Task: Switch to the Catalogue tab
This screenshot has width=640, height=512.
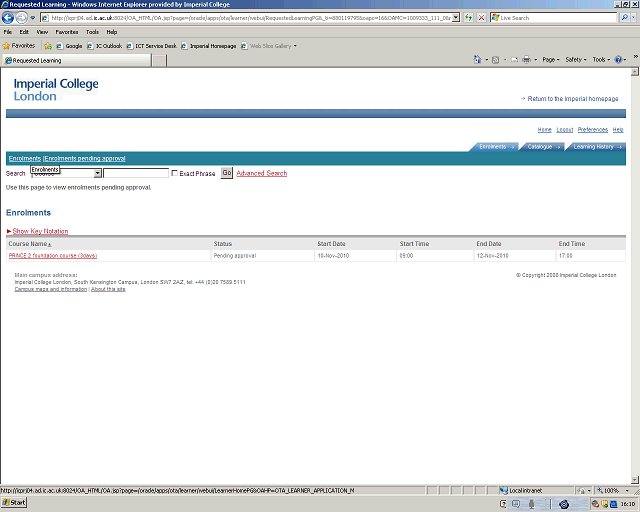Action: point(541,147)
